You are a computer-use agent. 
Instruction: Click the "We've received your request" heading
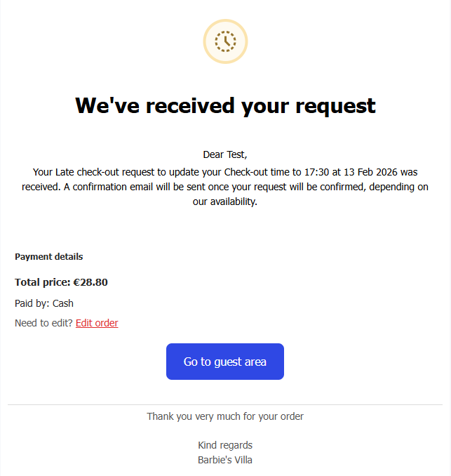pyautogui.click(x=225, y=105)
